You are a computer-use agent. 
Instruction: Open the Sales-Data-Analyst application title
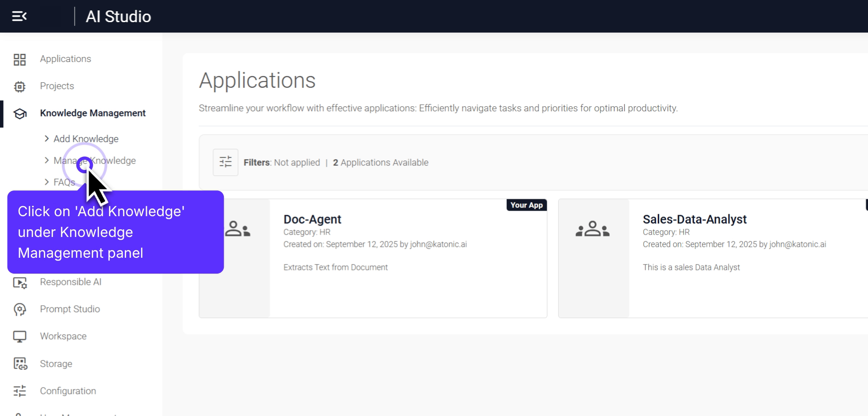point(694,219)
